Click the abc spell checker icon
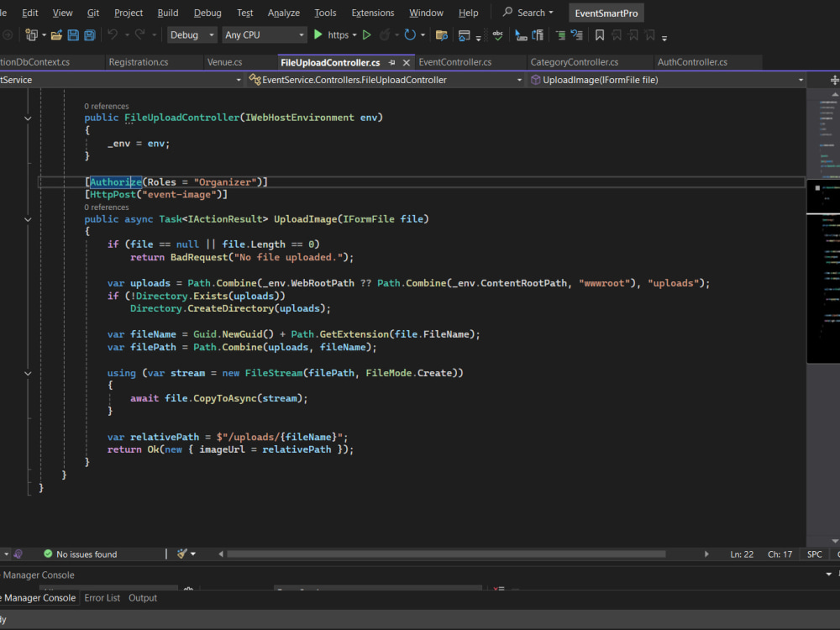The height and width of the screenshot is (630, 840). 497,35
